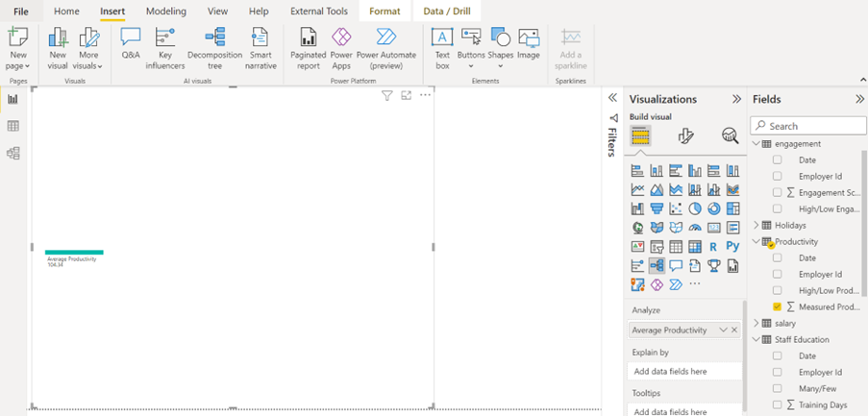Viewport: 868px width, 416px height.
Task: Expand the Filters pane
Action: pyautogui.click(x=612, y=98)
